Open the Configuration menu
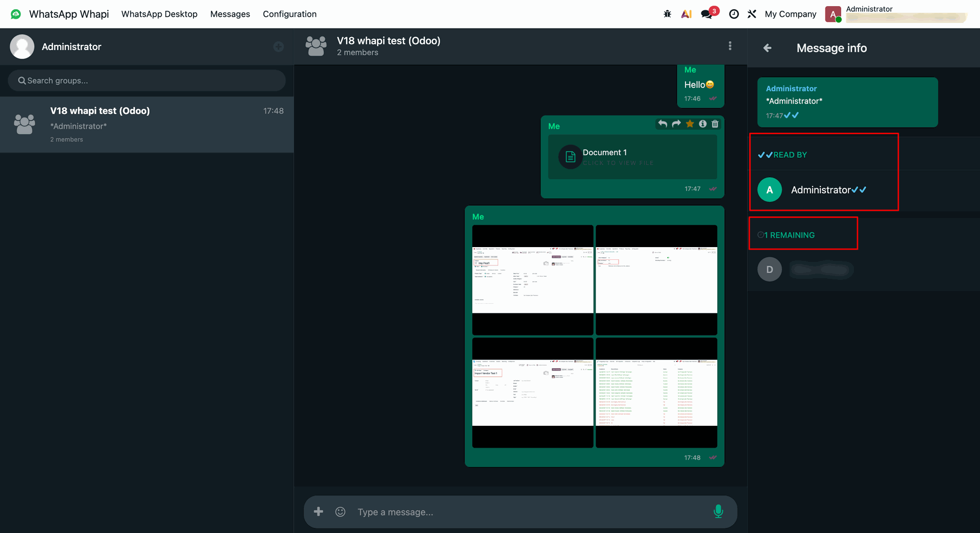Viewport: 980px width, 533px height. point(289,14)
